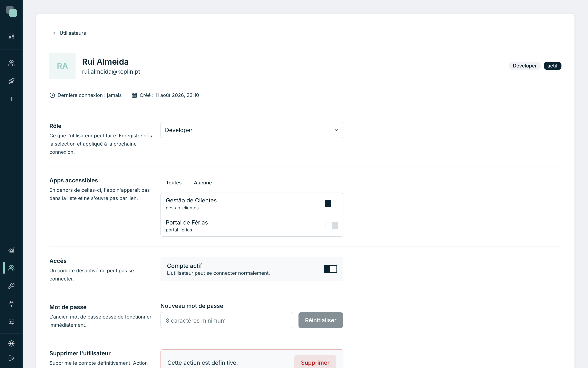Image resolution: width=588 pixels, height=368 pixels.
Task: Open the plug integrations icon
Action: [11, 304]
